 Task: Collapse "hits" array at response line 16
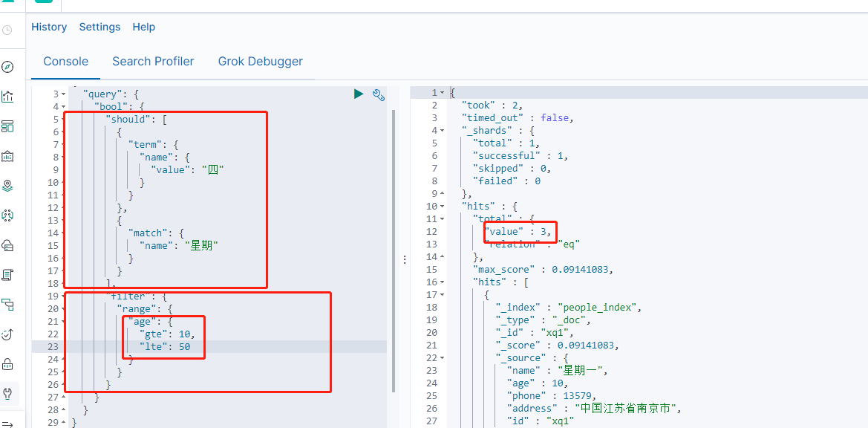click(442, 282)
